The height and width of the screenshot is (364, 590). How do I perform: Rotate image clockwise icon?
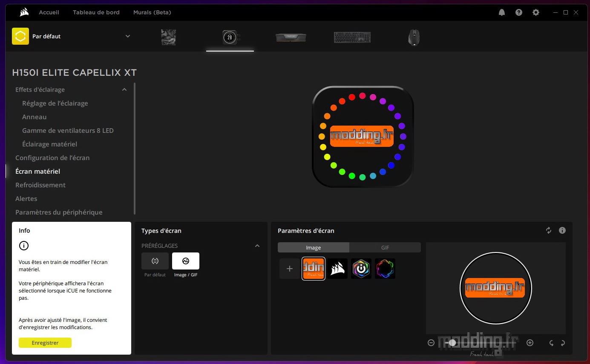point(563,343)
